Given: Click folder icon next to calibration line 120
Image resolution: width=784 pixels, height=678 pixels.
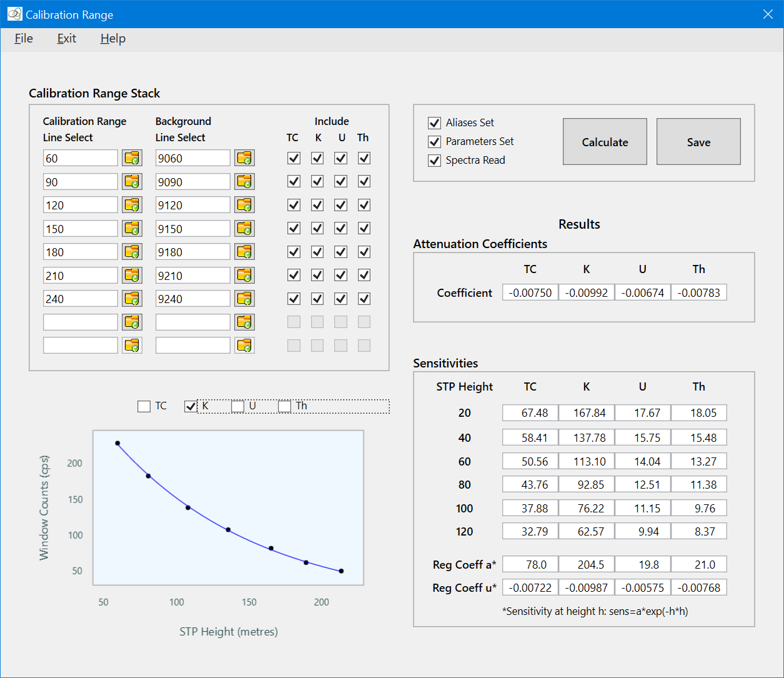Looking at the screenshot, I should coord(132,205).
